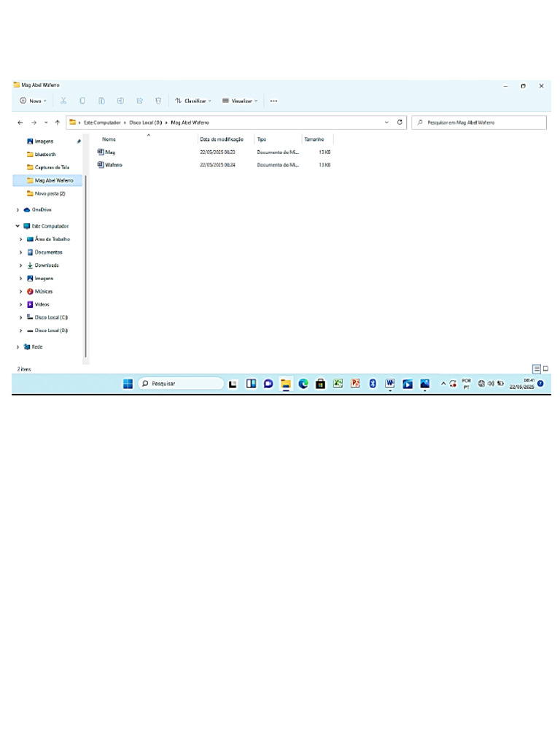Sort by the Nome column header
Screen dimensions: 560x747
pos(109,139)
